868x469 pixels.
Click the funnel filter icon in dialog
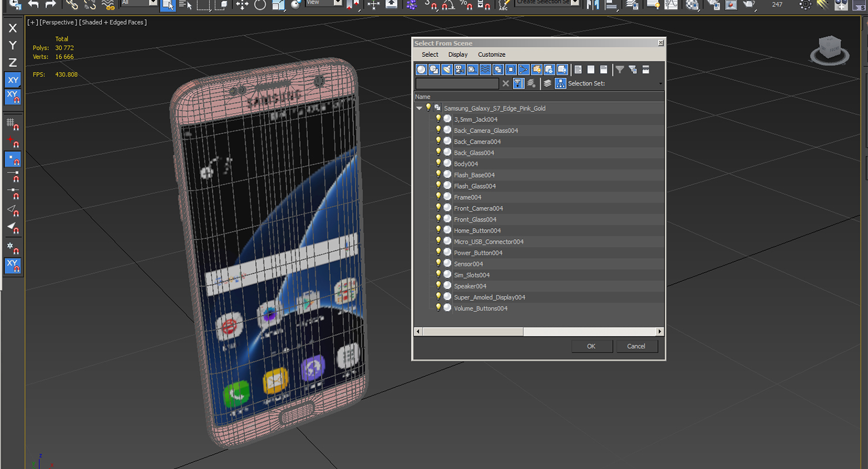tap(620, 70)
